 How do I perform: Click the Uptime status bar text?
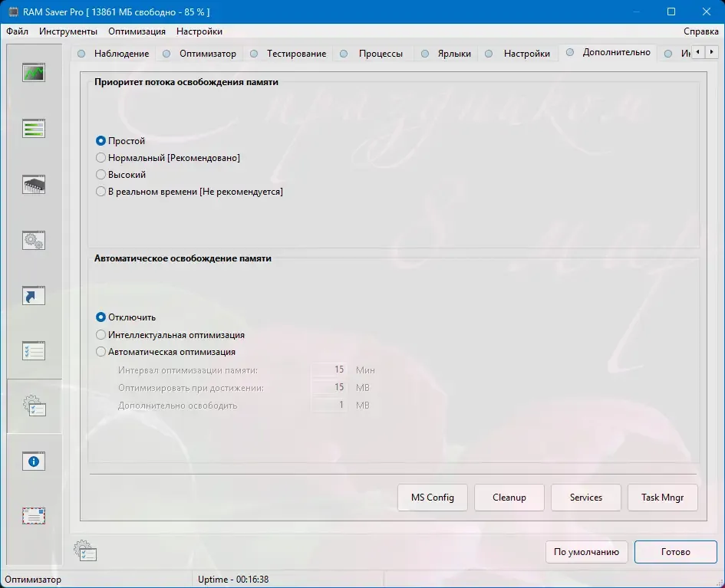tap(233, 580)
